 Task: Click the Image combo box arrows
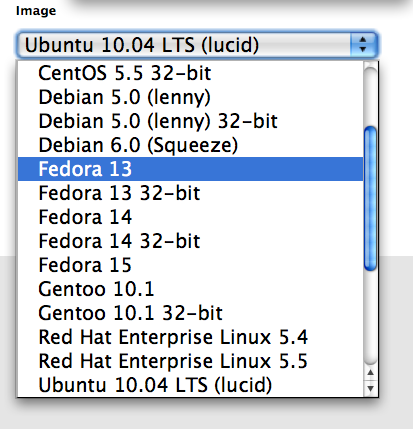coord(363,45)
